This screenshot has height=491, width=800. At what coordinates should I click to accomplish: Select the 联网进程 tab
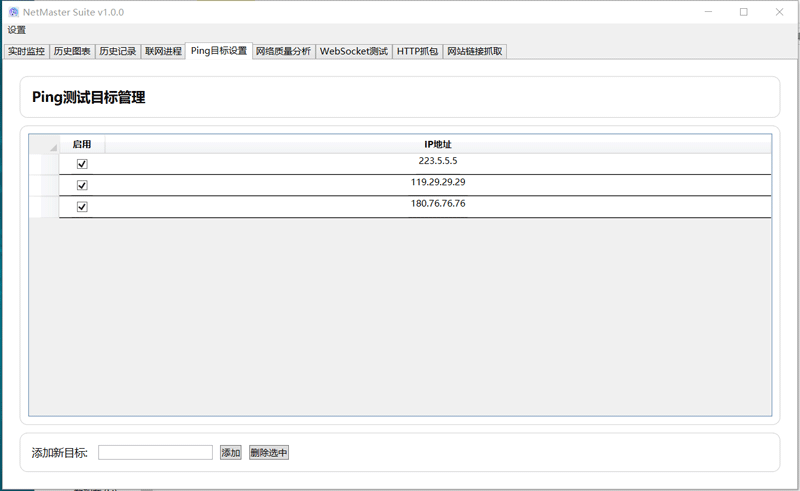click(x=163, y=51)
